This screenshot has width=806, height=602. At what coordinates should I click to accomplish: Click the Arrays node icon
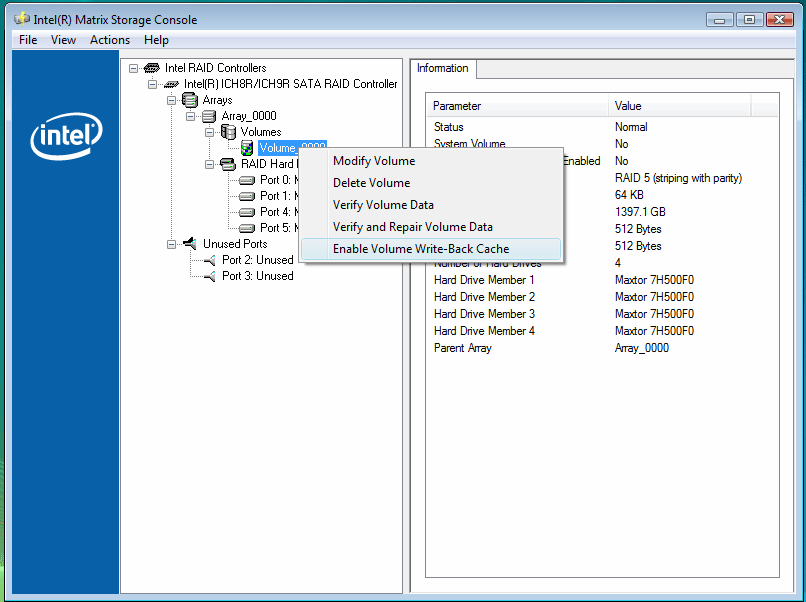click(190, 100)
